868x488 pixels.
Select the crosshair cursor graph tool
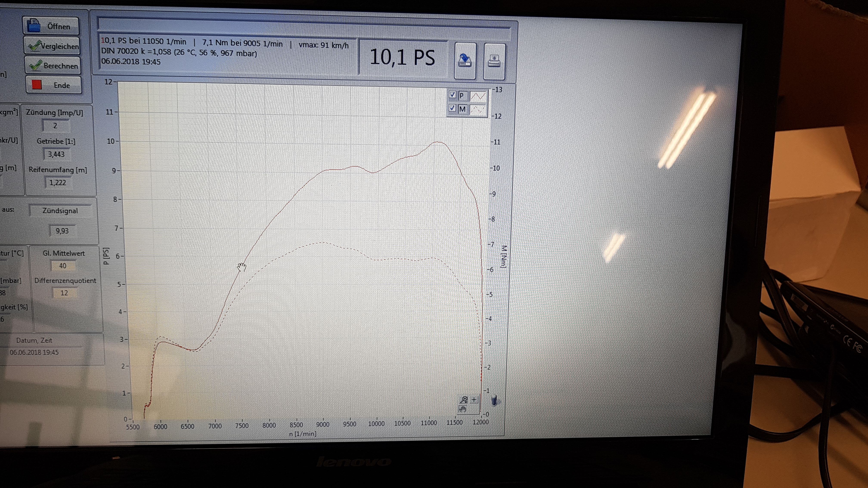tap(474, 400)
